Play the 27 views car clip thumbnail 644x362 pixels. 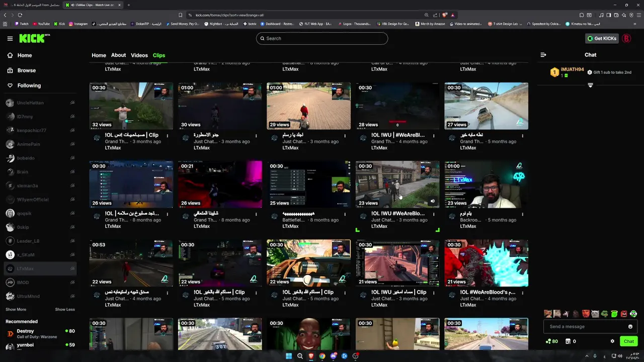486,106
